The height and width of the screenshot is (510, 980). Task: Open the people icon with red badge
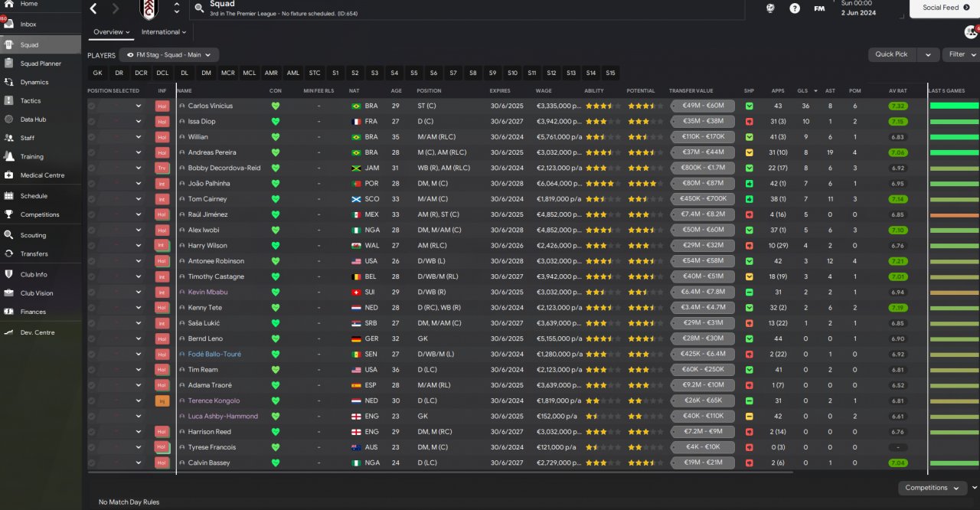pyautogui.click(x=971, y=31)
